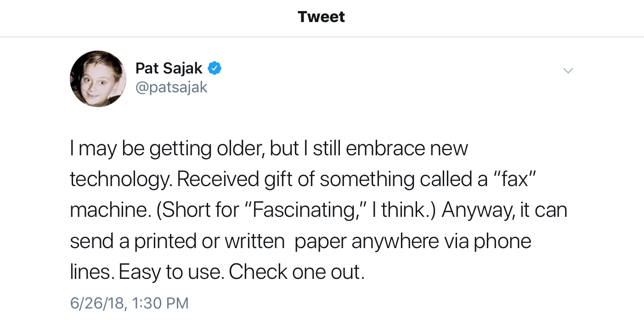The height and width of the screenshot is (323, 644).
Task: Click the word "machine" in the tweet
Action: (107, 210)
